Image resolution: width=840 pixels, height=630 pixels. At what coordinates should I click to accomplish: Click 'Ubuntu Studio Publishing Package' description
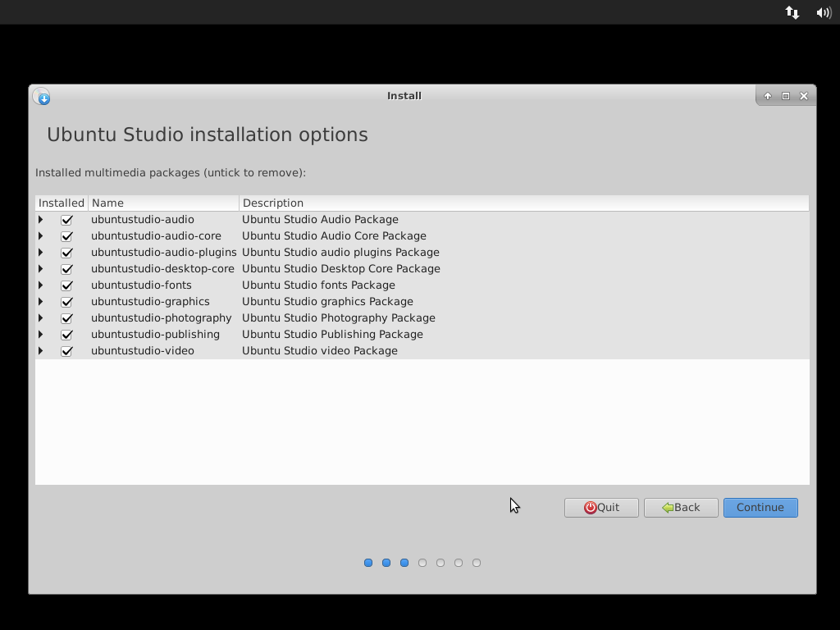tap(333, 335)
